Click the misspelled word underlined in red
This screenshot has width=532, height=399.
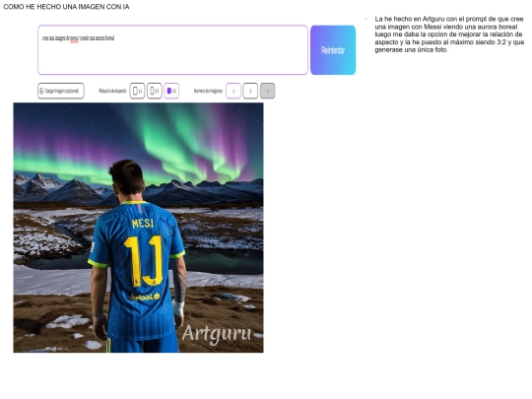pyautogui.click(x=74, y=38)
